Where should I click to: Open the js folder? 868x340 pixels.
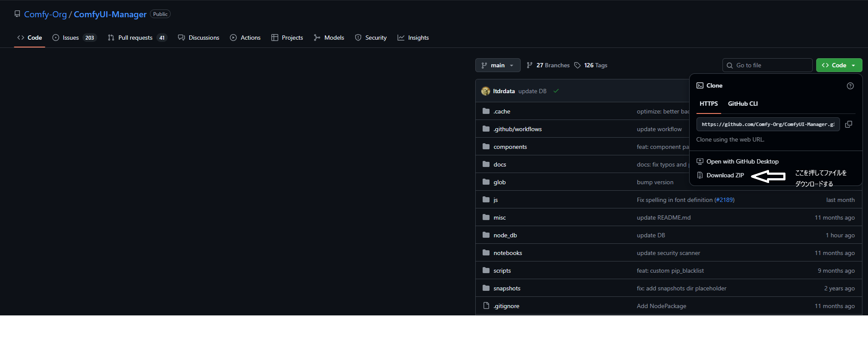click(x=496, y=200)
